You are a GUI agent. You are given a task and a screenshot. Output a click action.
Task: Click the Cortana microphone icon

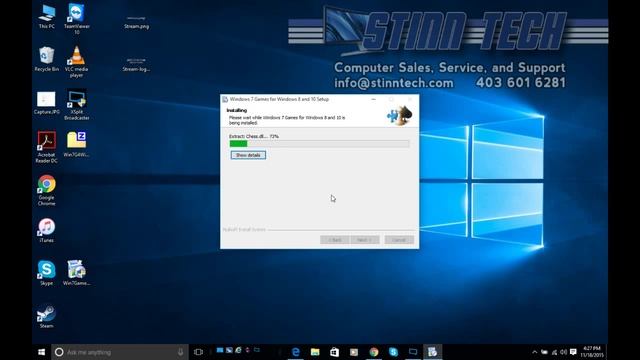coord(180,352)
